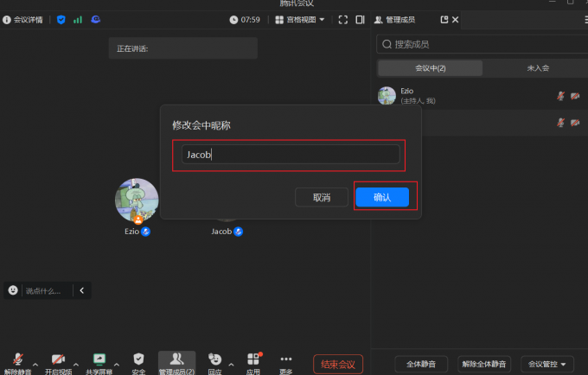Image resolution: width=588 pixels, height=375 pixels.
Task: Switch to the not-joined tab
Action: (538, 68)
